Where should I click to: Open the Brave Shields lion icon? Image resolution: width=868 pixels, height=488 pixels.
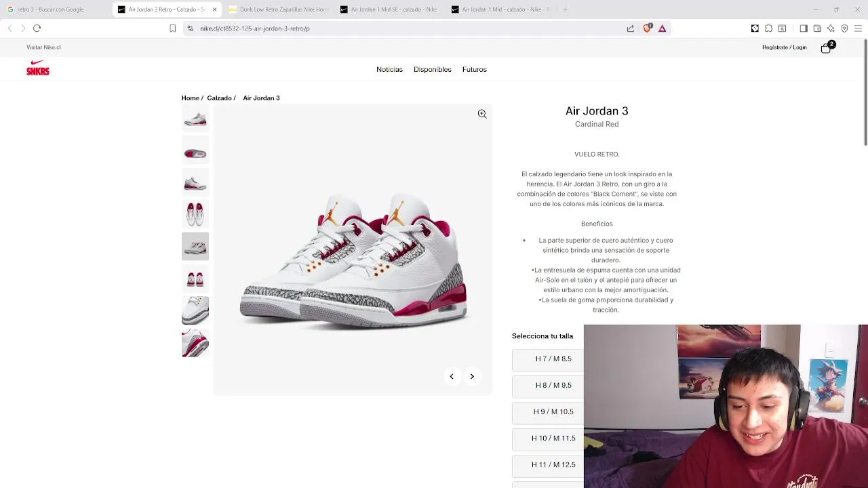[647, 28]
